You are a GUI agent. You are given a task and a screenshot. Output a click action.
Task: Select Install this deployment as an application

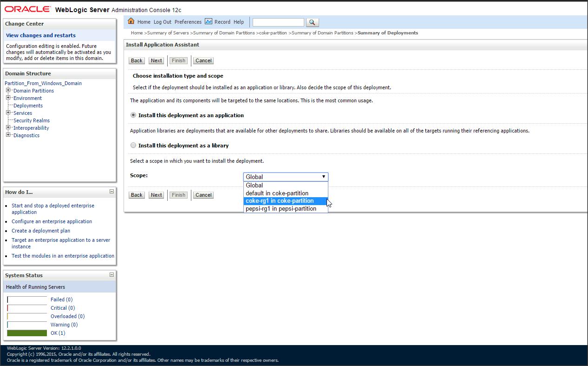coord(133,115)
